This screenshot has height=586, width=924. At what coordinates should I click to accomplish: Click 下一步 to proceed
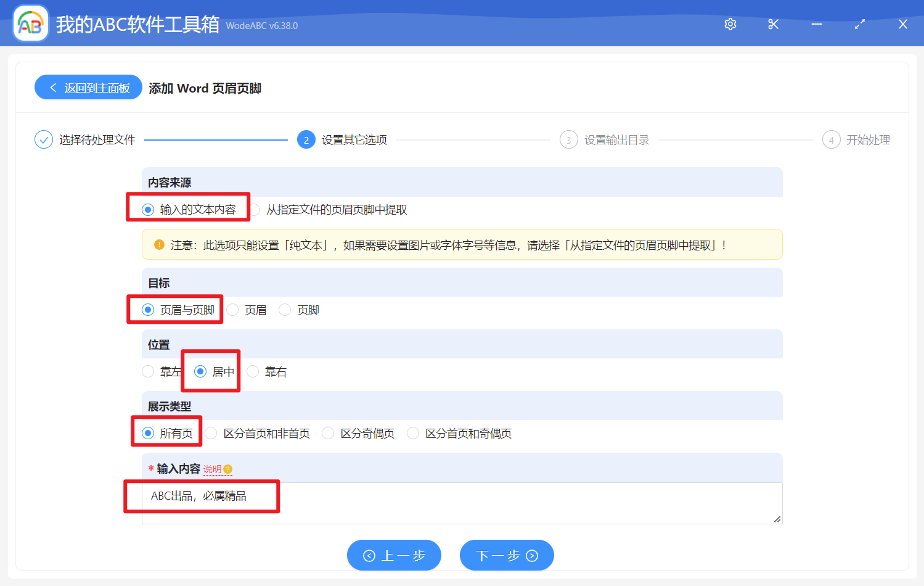(x=507, y=556)
